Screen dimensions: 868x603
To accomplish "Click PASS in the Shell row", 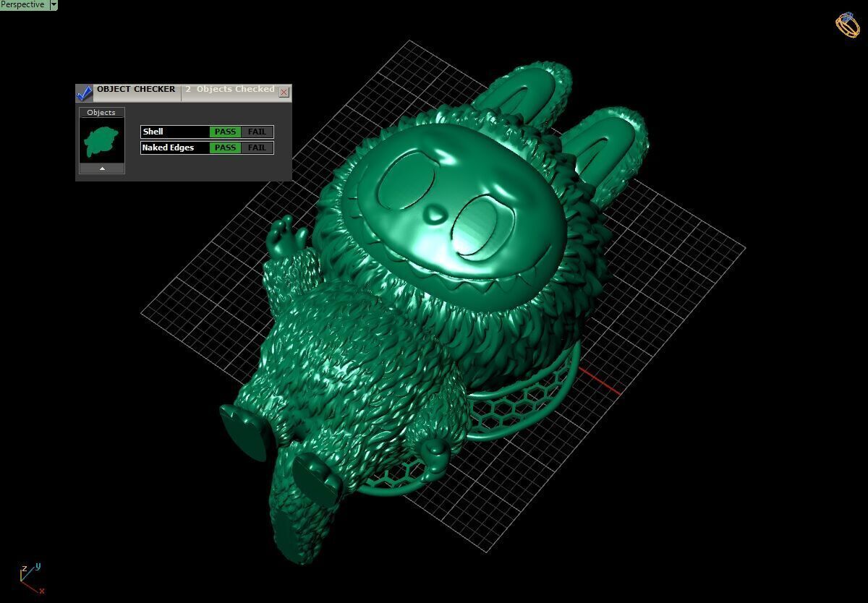I will pos(225,132).
